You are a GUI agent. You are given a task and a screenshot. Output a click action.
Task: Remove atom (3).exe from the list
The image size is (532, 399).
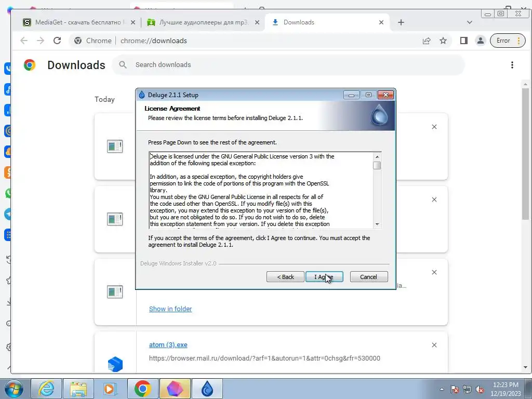click(434, 345)
